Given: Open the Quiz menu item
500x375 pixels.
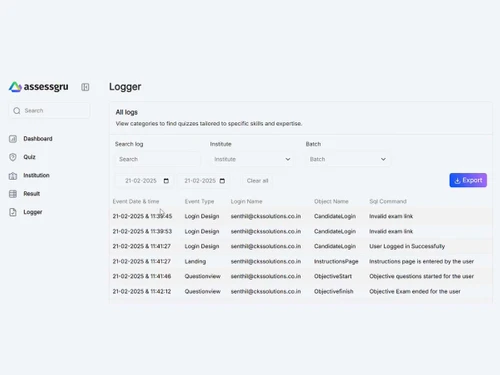Looking at the screenshot, I should pyautogui.click(x=29, y=157).
